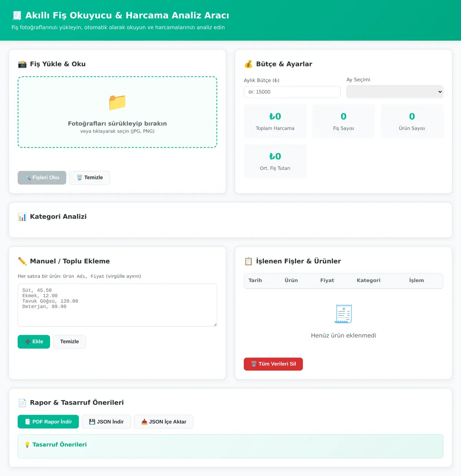This screenshot has width=461, height=476.
Task: Click the Toplam Harcama stat card
Action: 275,121
